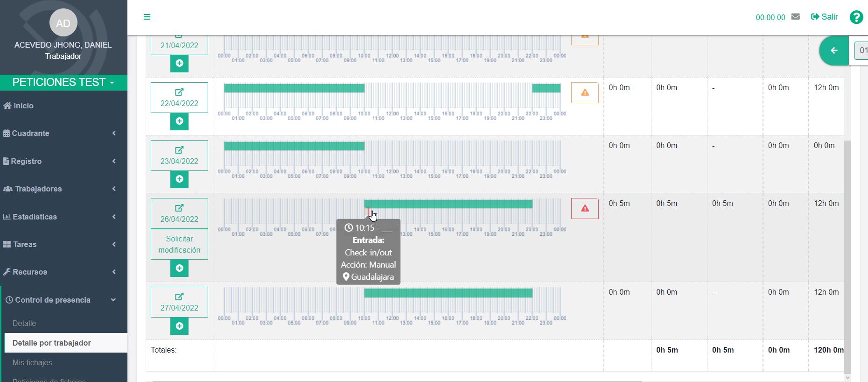This screenshot has height=382, width=868.
Task: Click the plus button under 22/04/2022
Action: pyautogui.click(x=179, y=121)
